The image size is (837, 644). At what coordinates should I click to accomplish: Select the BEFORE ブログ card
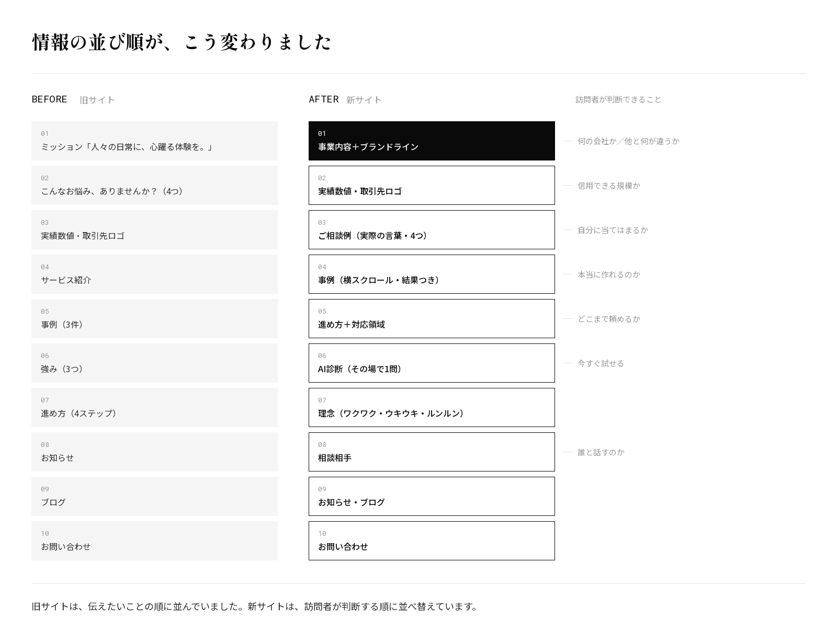[154, 496]
